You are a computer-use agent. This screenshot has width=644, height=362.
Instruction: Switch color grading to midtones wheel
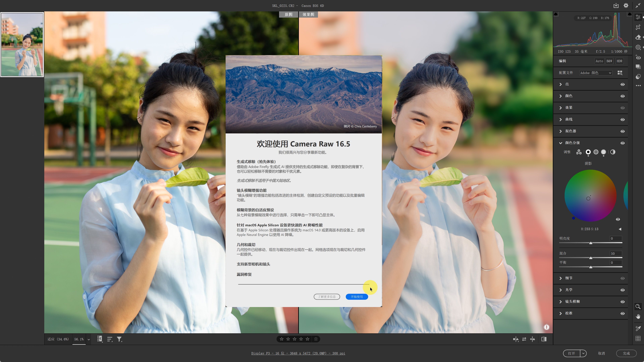(x=596, y=152)
